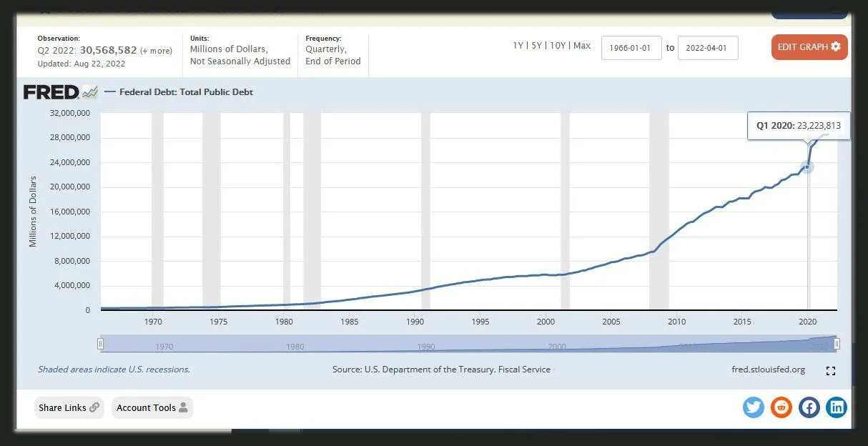Set range to 1Y
The image size is (868, 446).
point(518,46)
